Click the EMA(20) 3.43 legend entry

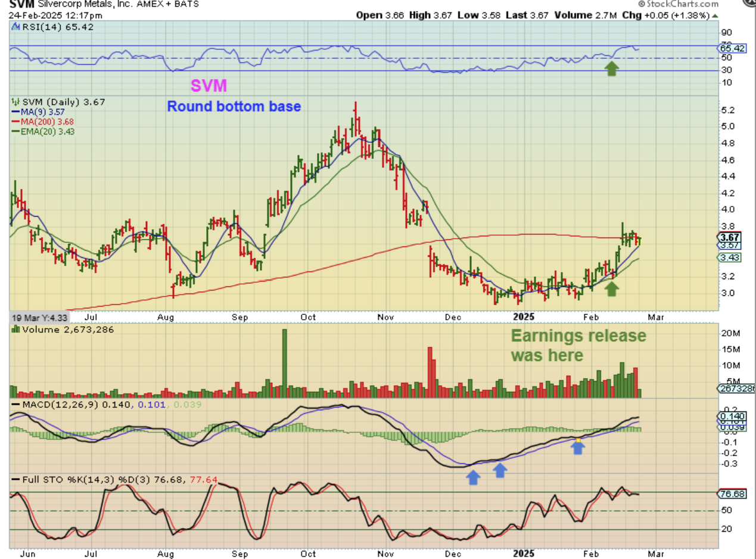click(43, 131)
